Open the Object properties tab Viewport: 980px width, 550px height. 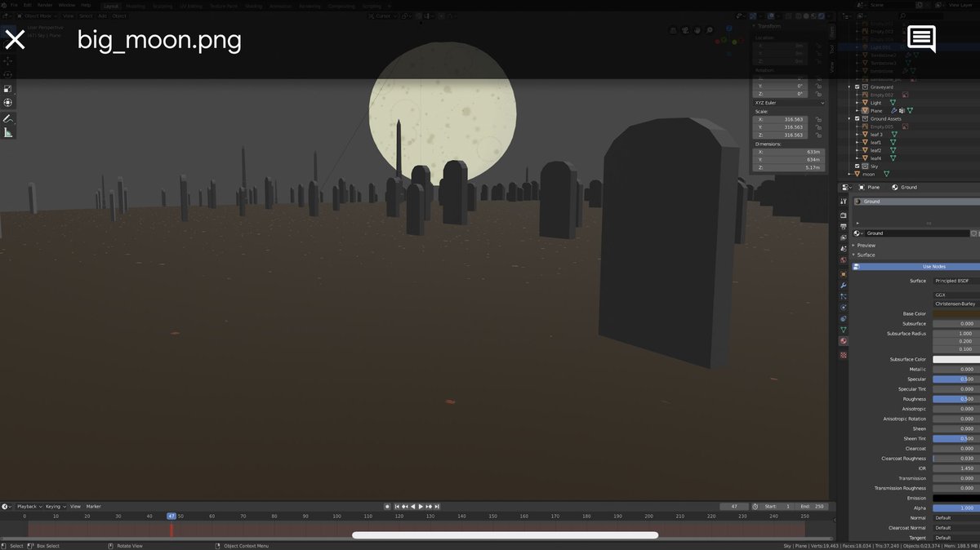844,274
